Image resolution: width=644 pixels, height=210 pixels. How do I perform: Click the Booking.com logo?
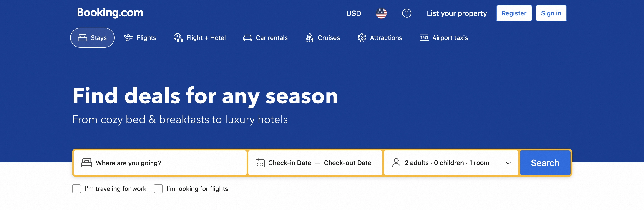point(110,13)
